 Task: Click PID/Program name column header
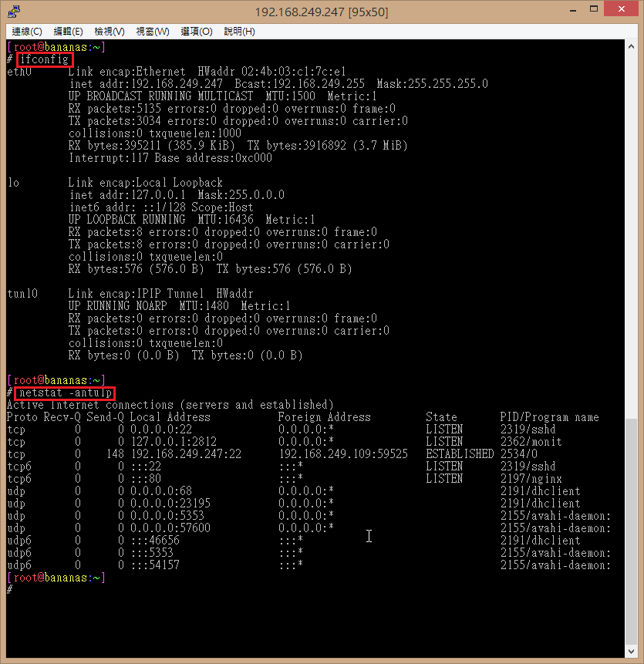550,417
